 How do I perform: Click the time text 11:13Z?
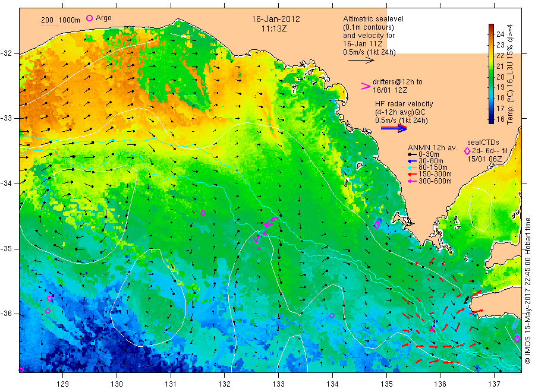coord(274,29)
